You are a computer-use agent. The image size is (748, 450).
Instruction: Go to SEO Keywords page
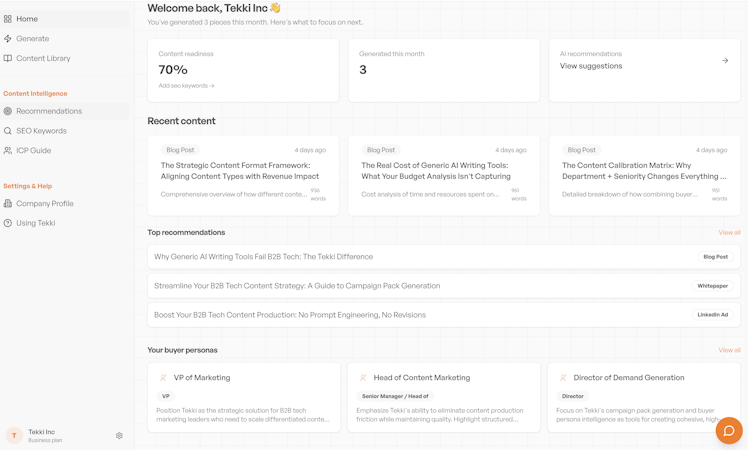[x=41, y=131]
